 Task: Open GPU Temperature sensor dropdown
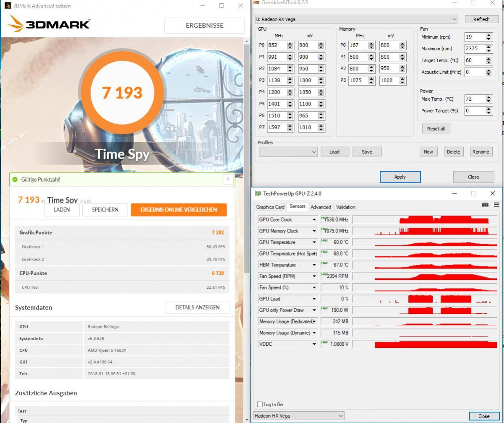click(x=314, y=242)
